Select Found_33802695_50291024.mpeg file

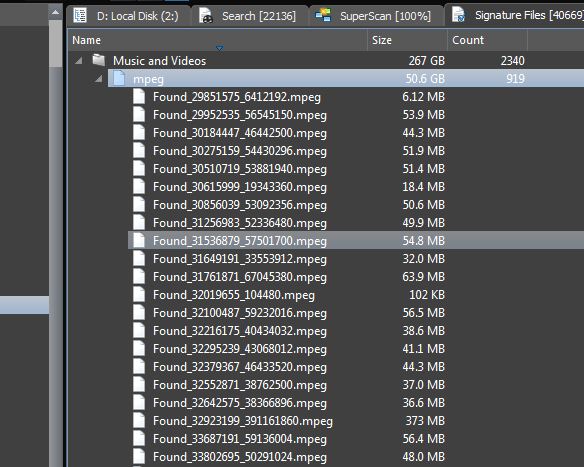[356, 457]
